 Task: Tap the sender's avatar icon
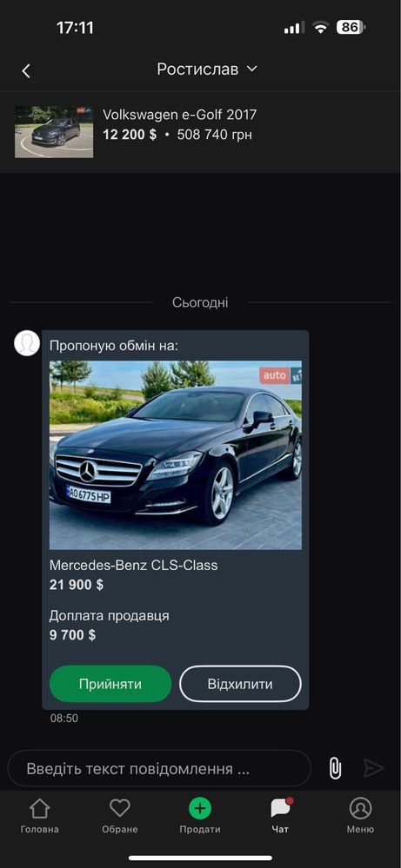coord(27,343)
